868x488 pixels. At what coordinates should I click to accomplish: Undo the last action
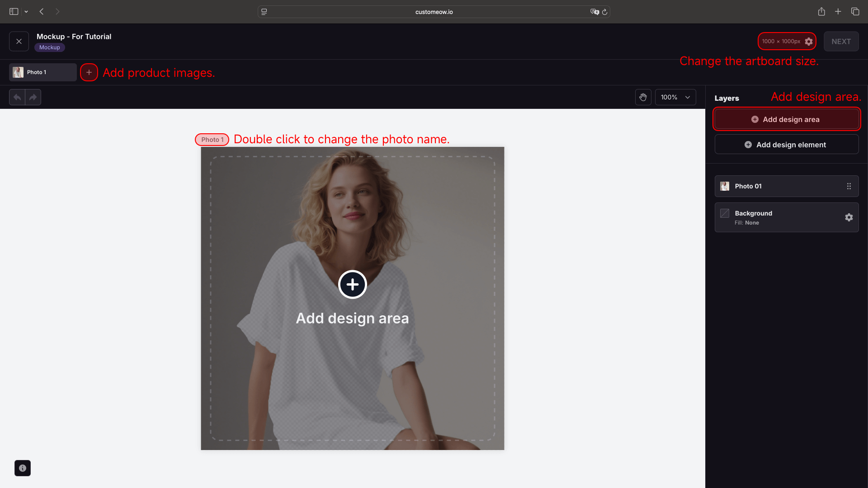click(17, 97)
